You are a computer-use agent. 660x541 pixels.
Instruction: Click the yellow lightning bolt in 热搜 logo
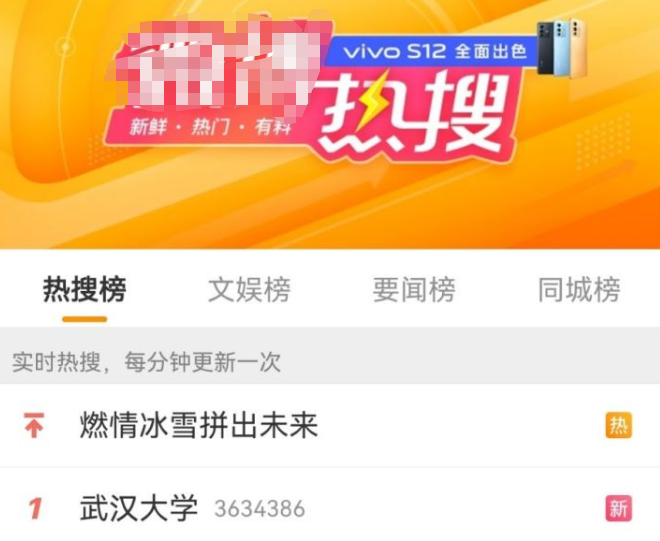[x=371, y=99]
